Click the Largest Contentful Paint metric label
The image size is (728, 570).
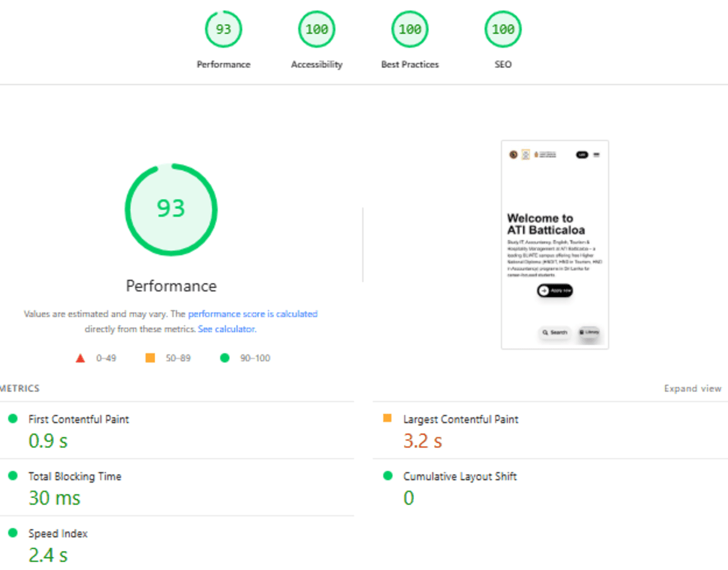[461, 419]
